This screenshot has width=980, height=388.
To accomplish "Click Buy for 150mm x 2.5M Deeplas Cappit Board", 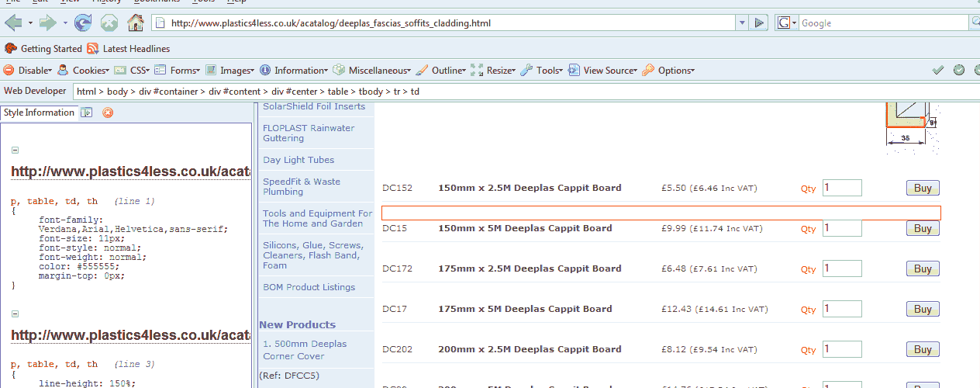I will pos(923,188).
